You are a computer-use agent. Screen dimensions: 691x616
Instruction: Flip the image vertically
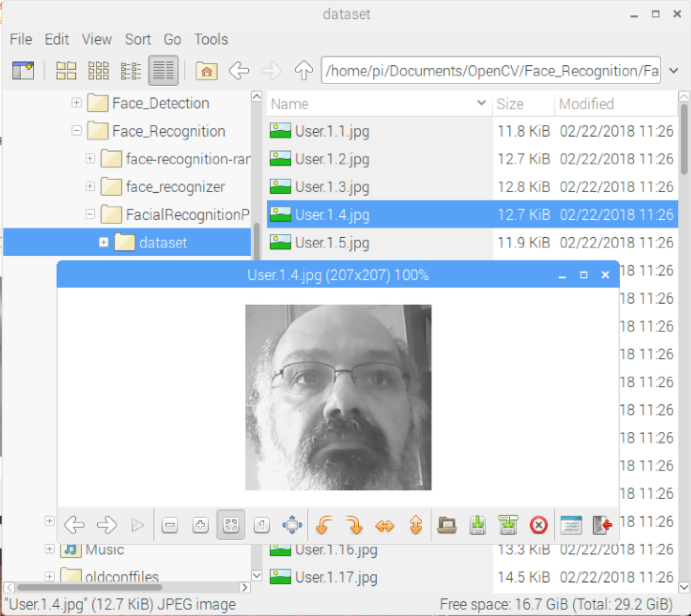coord(416,525)
